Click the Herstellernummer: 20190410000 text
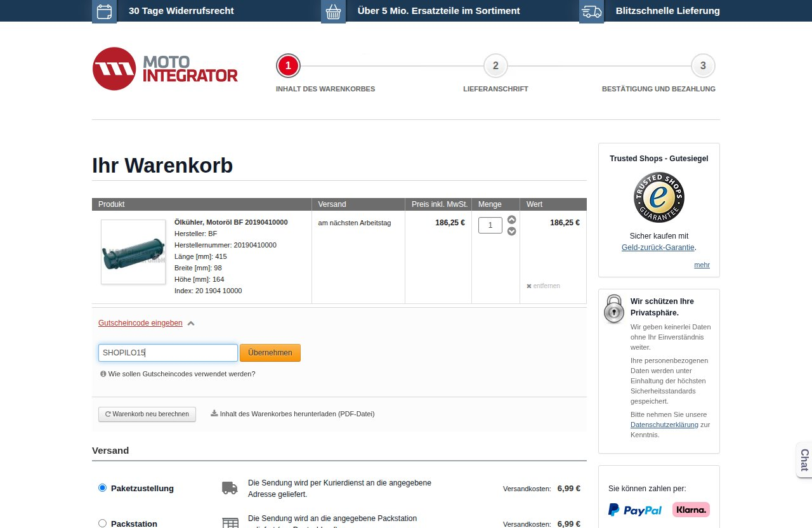This screenshot has height=528, width=812. [225, 245]
